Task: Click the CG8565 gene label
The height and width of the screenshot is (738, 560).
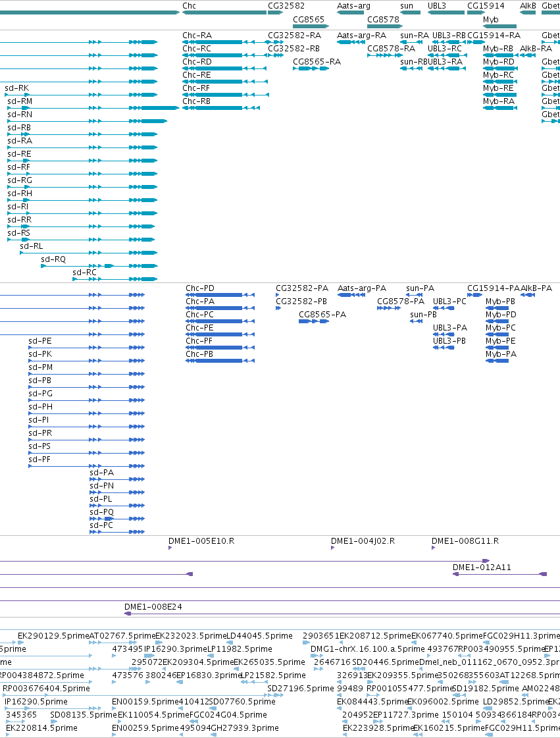Action: pos(309,19)
